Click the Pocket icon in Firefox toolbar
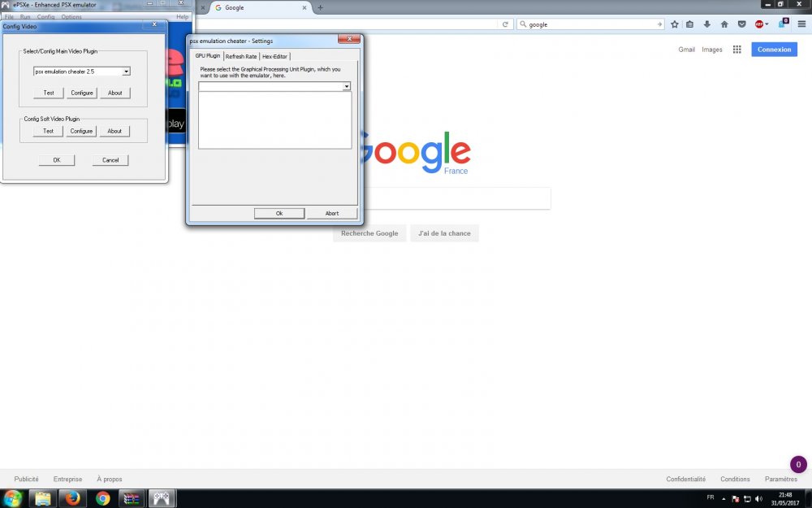The image size is (812, 508). tap(741, 24)
